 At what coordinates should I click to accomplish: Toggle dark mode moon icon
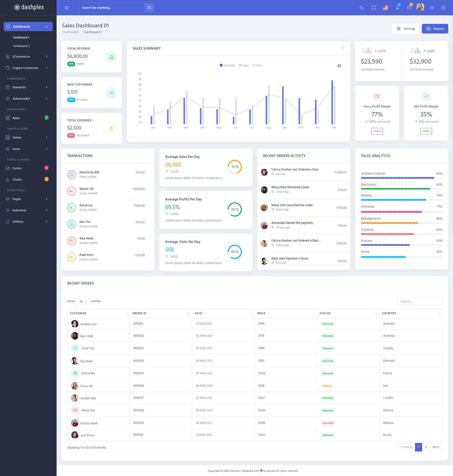[x=362, y=8]
